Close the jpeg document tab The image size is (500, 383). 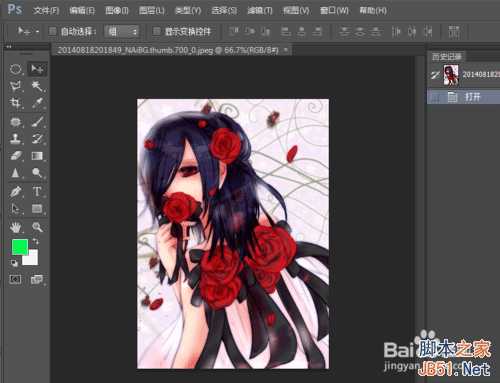pyautogui.click(x=286, y=50)
